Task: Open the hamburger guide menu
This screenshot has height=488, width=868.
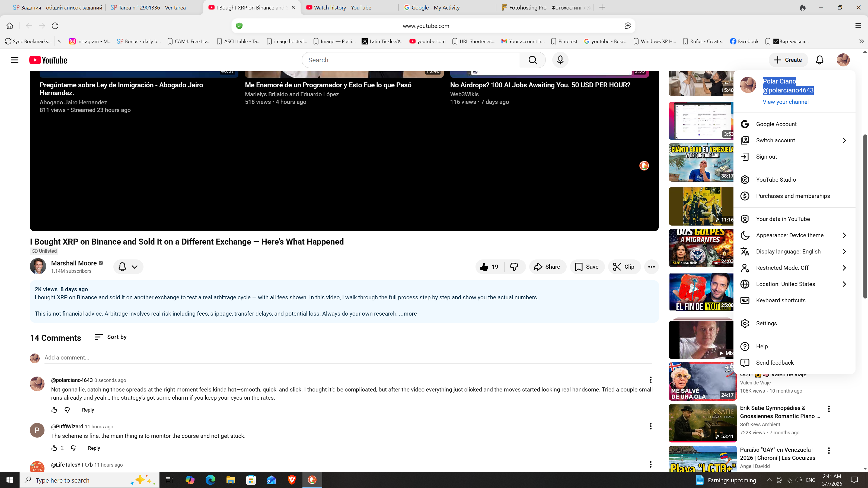Action: click(x=14, y=60)
